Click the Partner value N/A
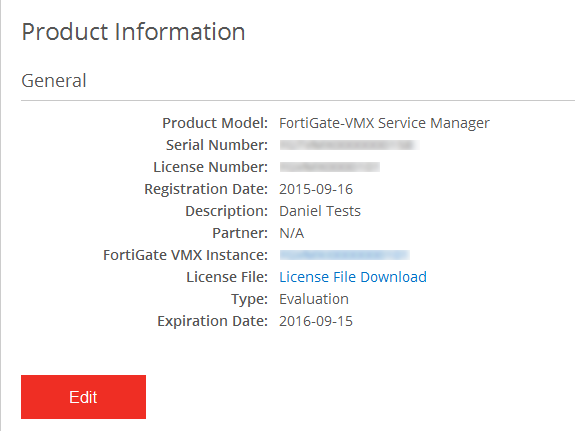The width and height of the screenshot is (575, 431). [292, 233]
